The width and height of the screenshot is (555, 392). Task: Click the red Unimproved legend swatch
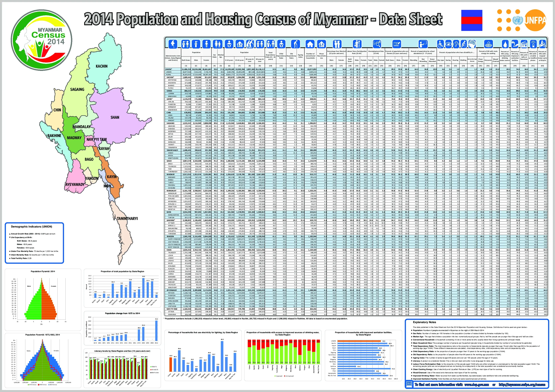coord(285,376)
